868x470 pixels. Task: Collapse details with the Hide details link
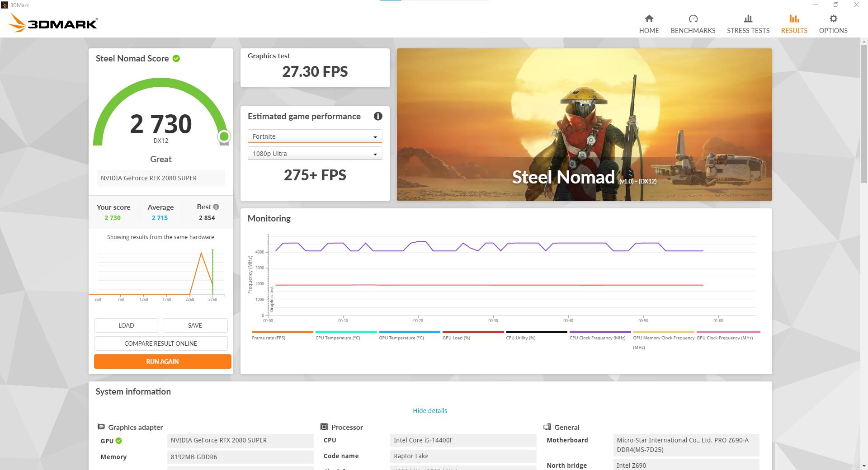429,410
